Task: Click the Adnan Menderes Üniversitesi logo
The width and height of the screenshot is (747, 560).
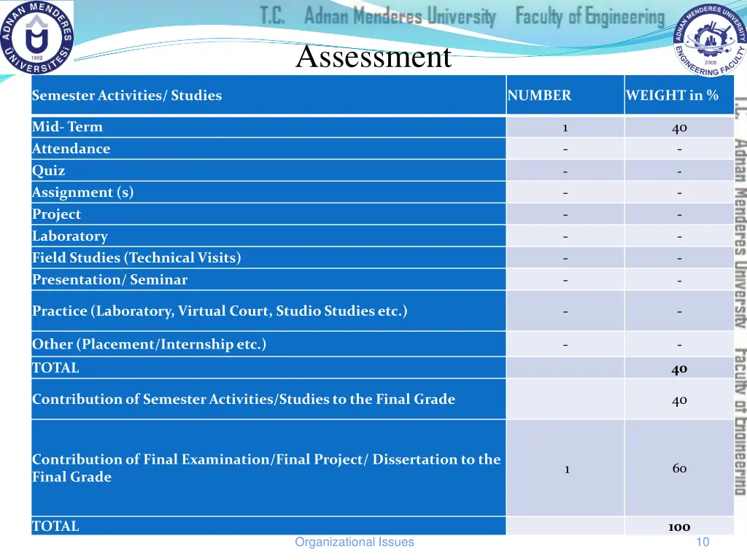Action: [36, 36]
